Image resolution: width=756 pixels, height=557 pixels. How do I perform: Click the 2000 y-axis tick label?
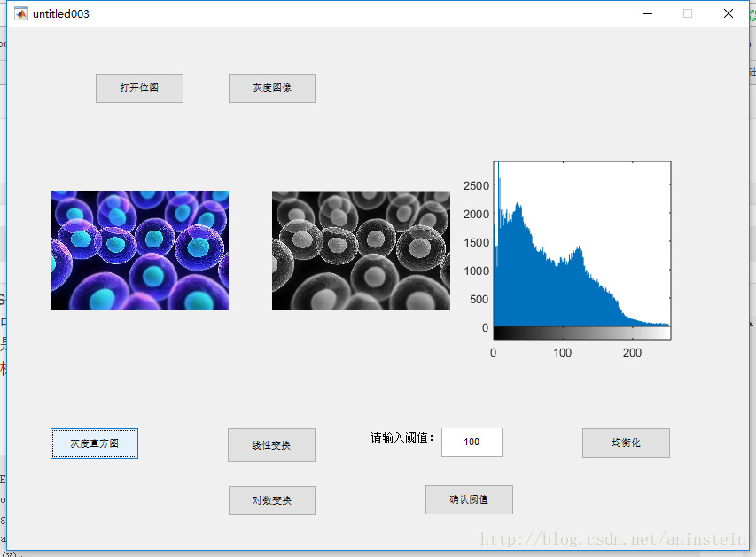476,215
